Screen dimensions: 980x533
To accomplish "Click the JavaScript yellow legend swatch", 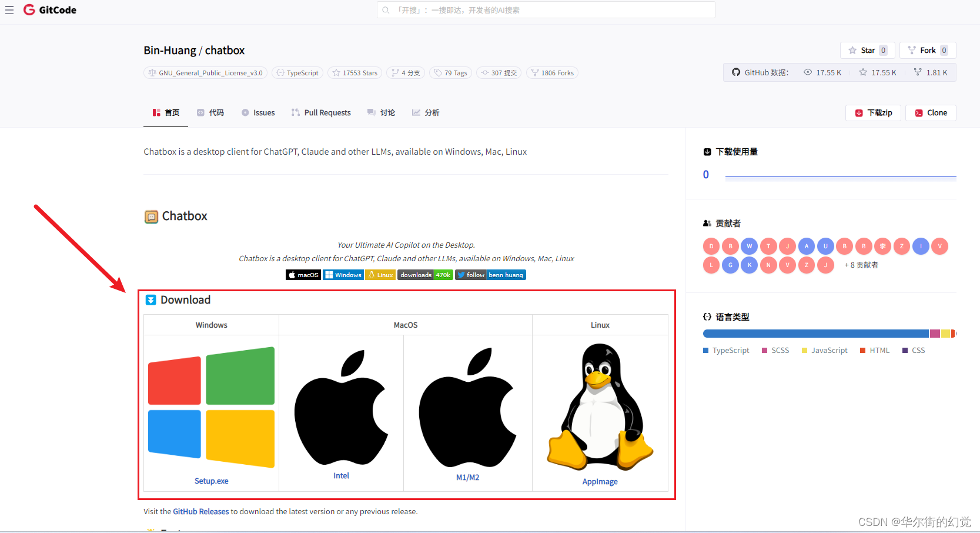I will [x=805, y=351].
